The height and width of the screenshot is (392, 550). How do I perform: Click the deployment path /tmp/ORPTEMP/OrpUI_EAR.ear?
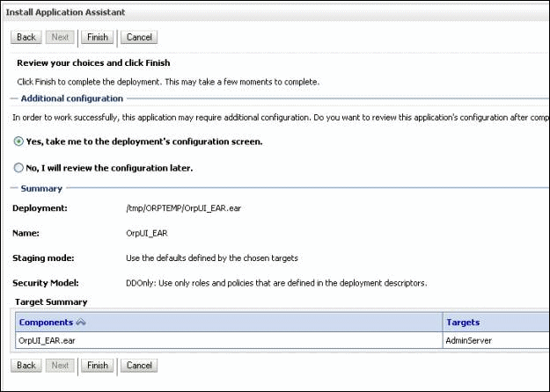[183, 208]
